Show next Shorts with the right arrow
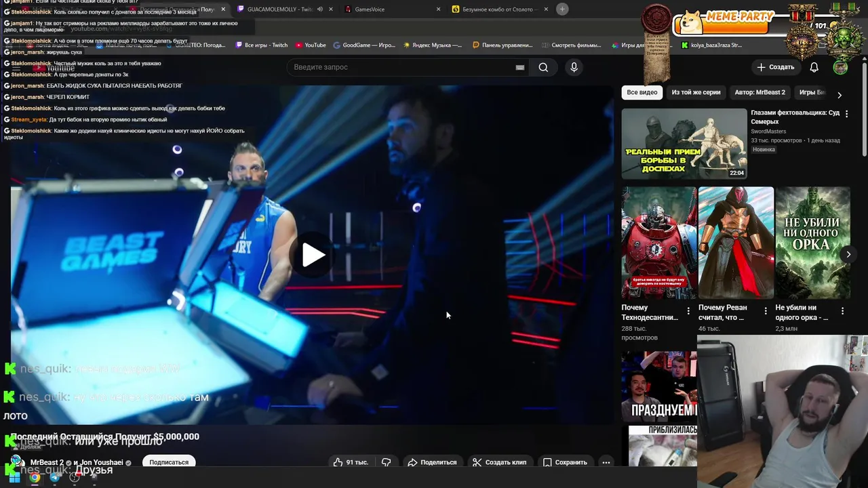 848,254
